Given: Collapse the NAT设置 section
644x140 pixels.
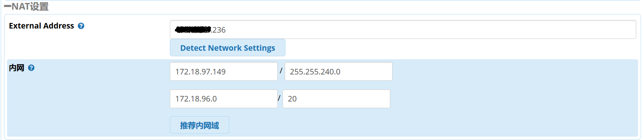Looking at the screenshot, I should point(7,6).
